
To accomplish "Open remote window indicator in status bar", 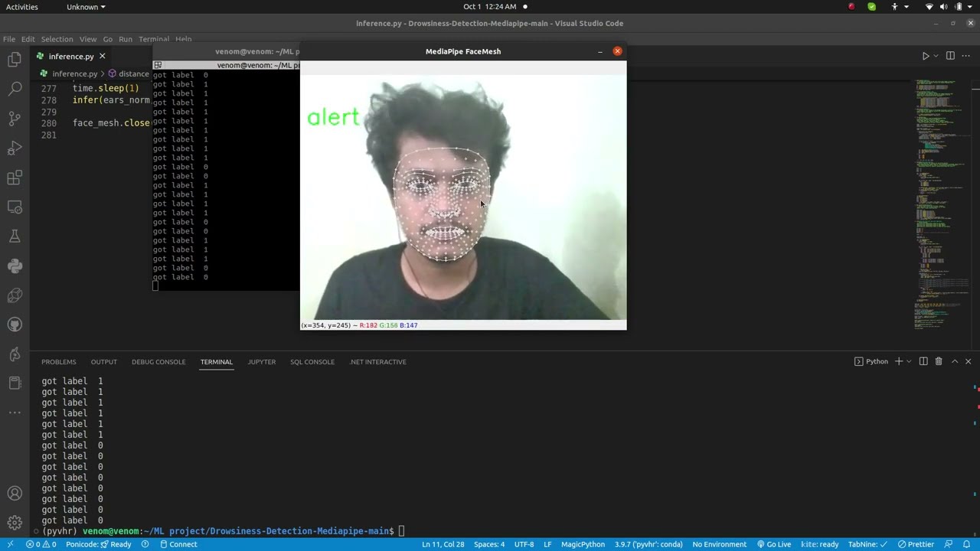I will (x=10, y=544).
